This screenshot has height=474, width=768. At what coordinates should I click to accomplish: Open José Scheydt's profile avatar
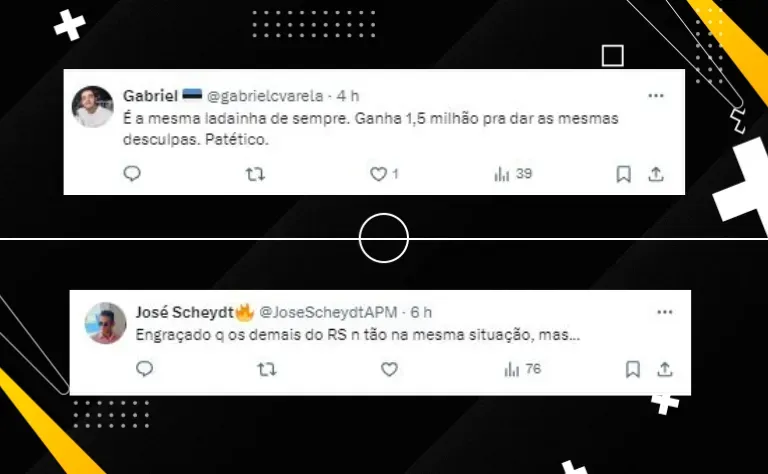coord(105,323)
